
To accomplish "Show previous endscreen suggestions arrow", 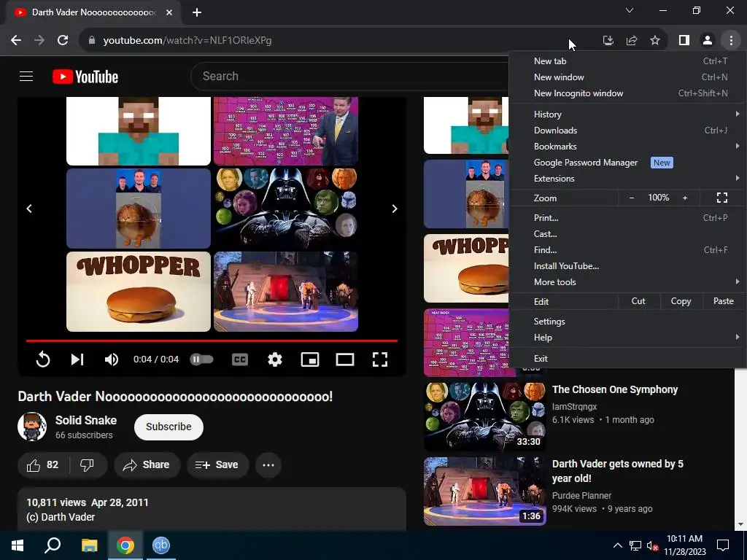I will (x=29, y=209).
